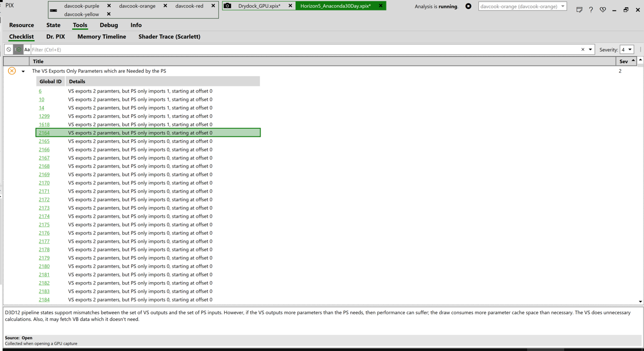Open the Dr. PIX tool tab

click(x=55, y=37)
